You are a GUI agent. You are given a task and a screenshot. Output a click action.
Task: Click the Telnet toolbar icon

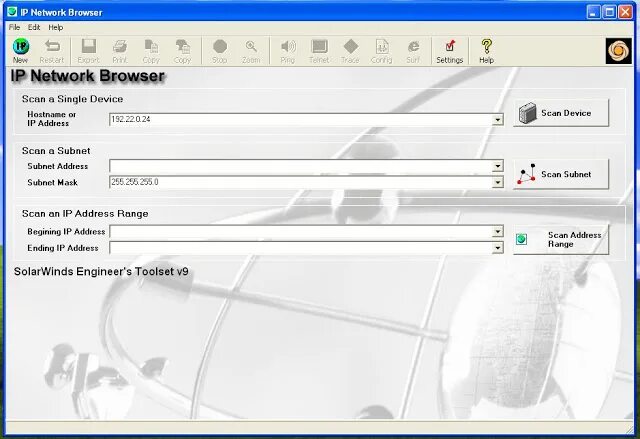[319, 51]
